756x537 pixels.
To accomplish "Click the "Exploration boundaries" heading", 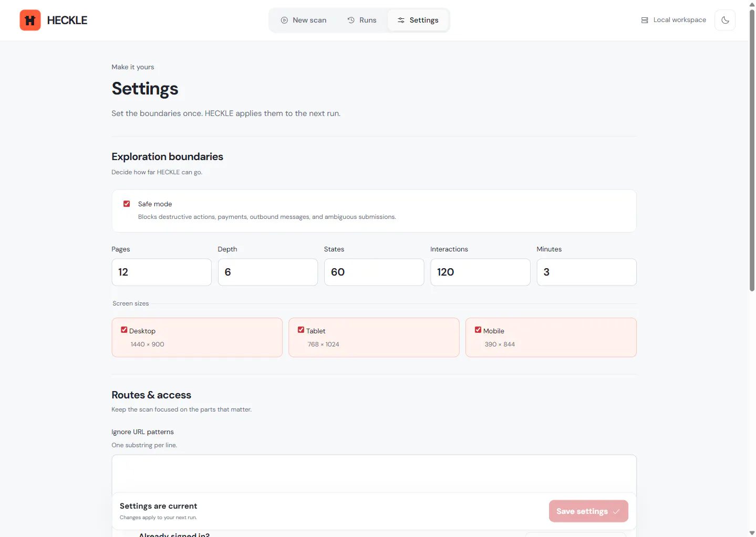I will [x=167, y=156].
